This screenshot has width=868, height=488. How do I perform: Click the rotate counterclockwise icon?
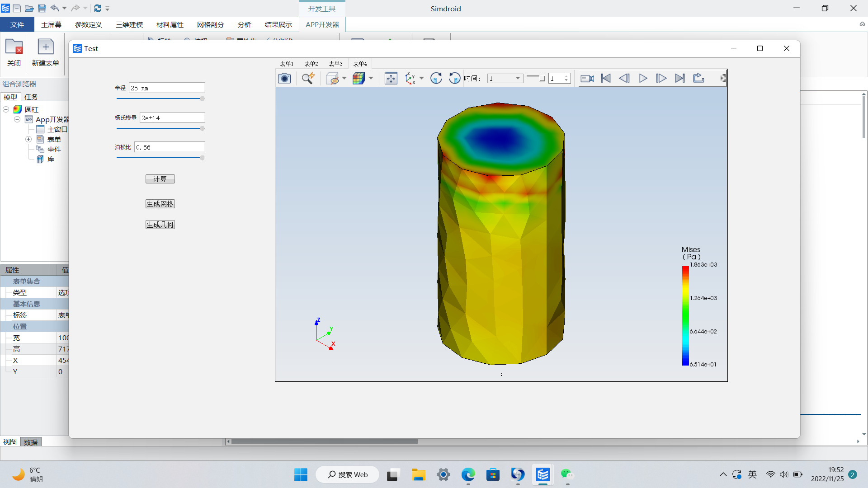point(454,79)
